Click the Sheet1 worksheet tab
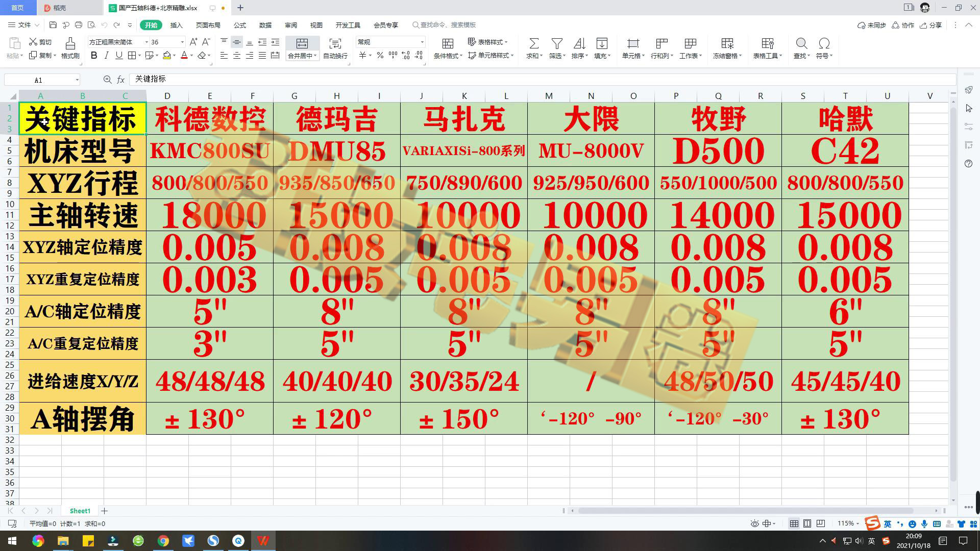Screen dimensions: 980x551 (80, 511)
